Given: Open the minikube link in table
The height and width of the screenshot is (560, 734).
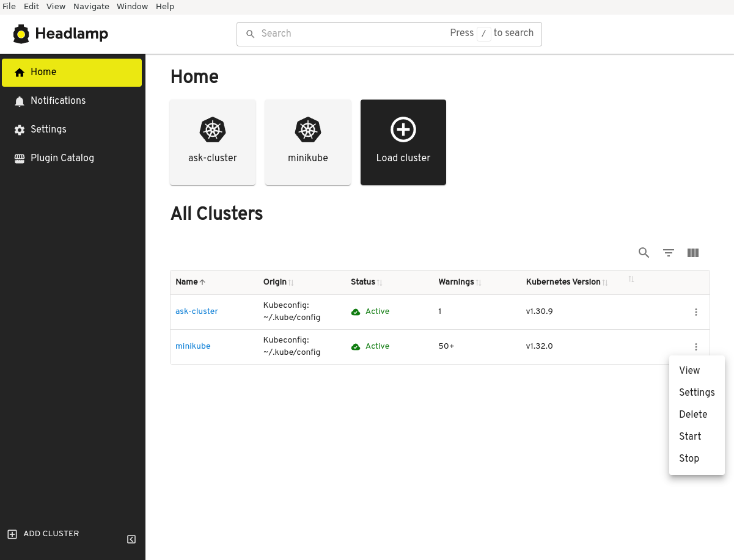Looking at the screenshot, I should click(x=193, y=346).
